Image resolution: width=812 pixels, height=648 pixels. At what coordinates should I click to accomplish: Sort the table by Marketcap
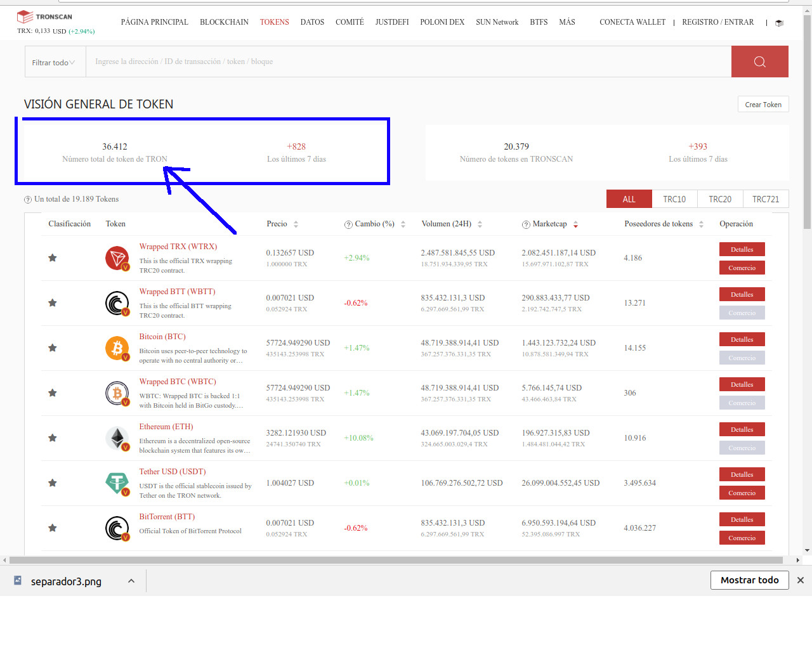[575, 224]
